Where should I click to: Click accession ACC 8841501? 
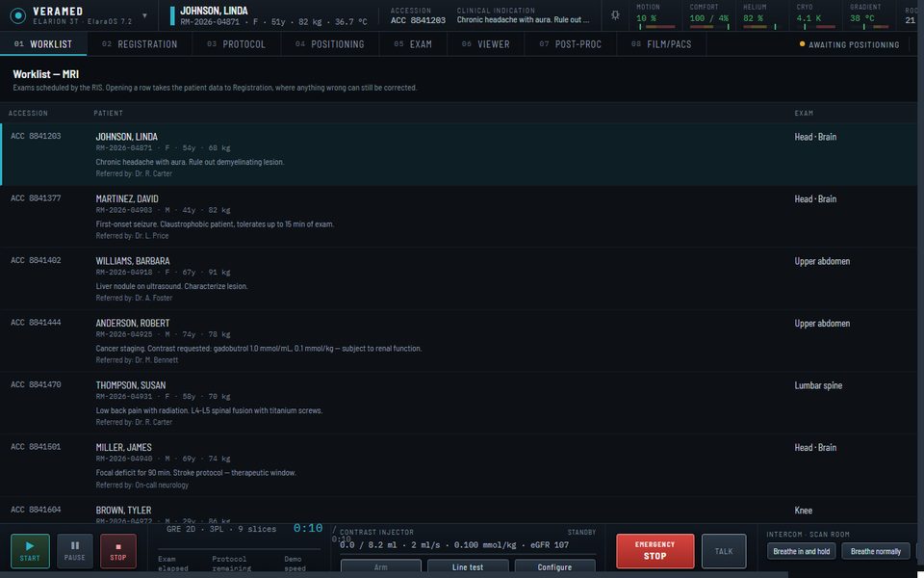[x=36, y=446]
